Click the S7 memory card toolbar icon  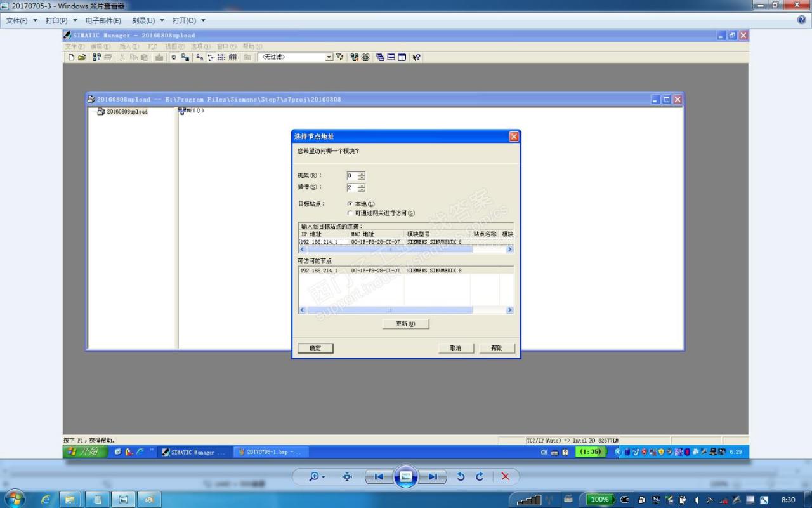pyautogui.click(x=107, y=57)
